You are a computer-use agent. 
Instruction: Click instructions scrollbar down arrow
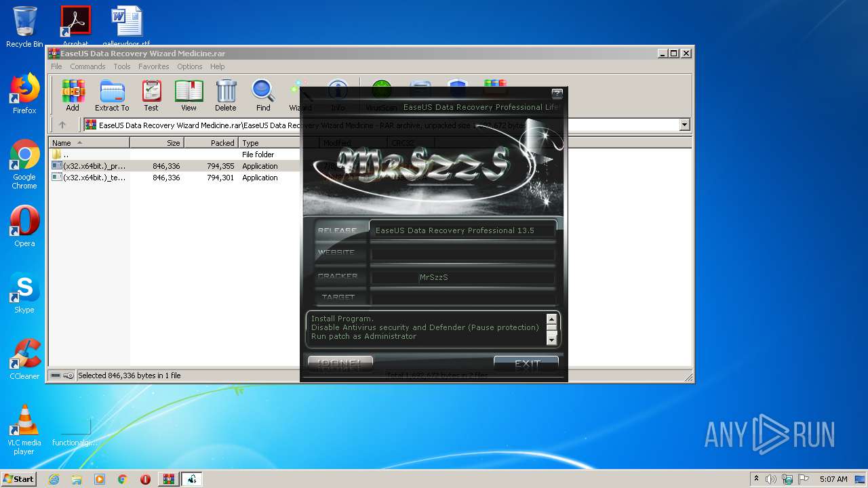pyautogui.click(x=551, y=340)
